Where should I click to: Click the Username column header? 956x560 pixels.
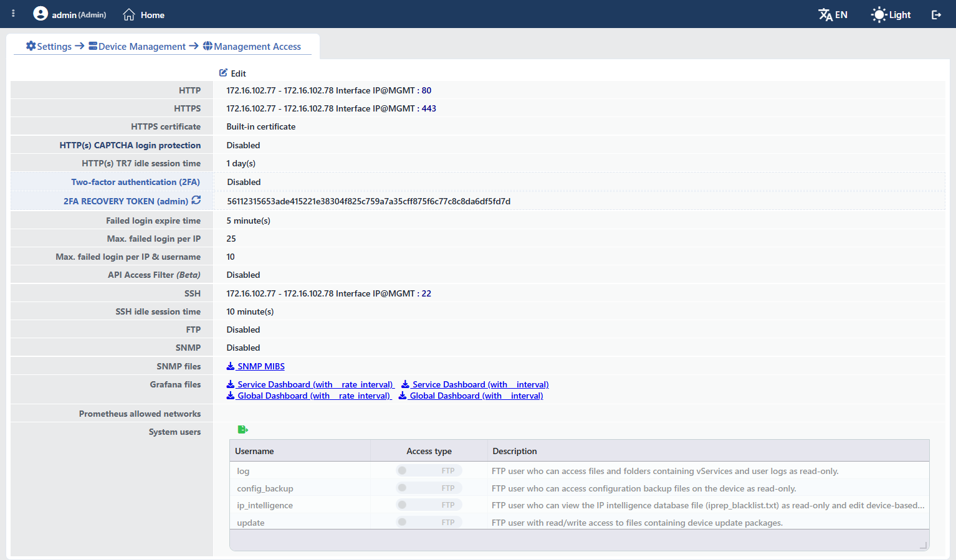click(x=300, y=451)
